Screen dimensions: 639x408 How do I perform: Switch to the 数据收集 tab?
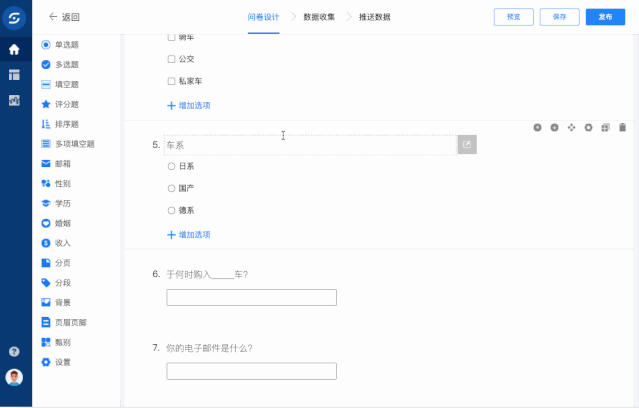319,17
